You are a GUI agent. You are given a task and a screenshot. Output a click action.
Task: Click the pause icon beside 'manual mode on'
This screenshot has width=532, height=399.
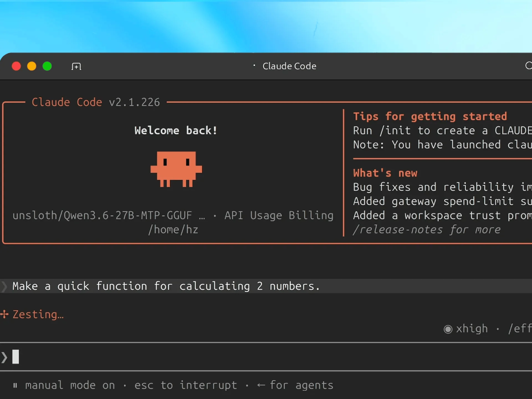[15, 385]
